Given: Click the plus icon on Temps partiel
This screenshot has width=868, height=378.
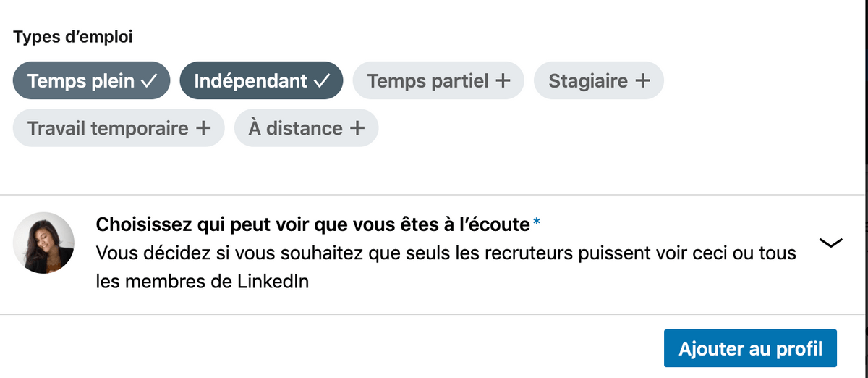Looking at the screenshot, I should [503, 81].
